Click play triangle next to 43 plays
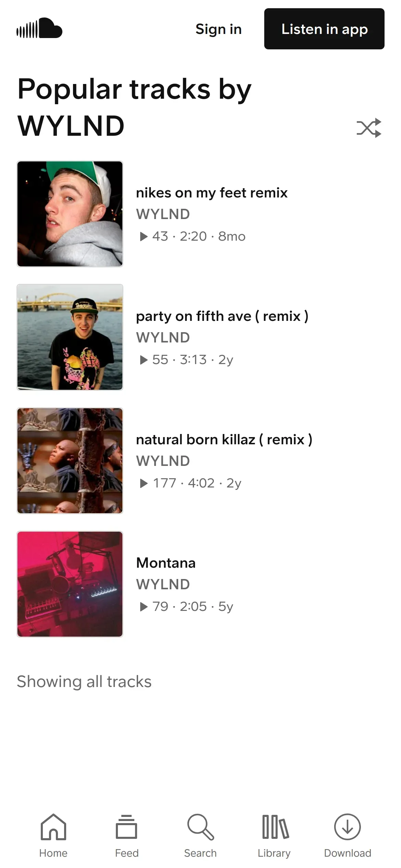The image size is (401, 868). click(x=144, y=237)
